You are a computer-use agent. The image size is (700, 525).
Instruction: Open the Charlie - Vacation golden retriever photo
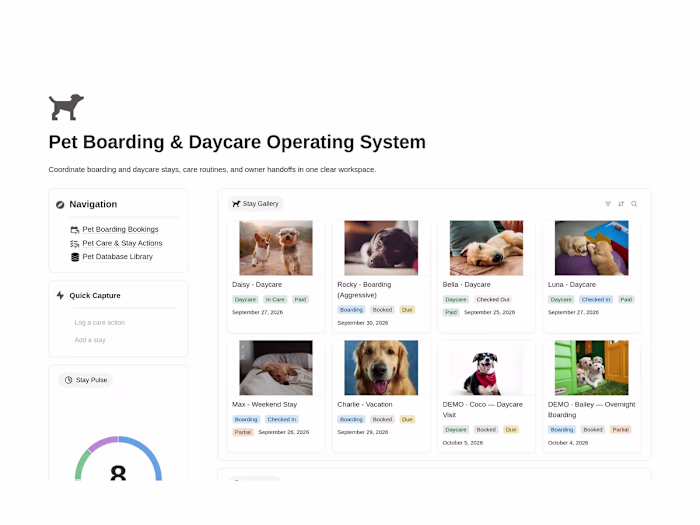381,368
